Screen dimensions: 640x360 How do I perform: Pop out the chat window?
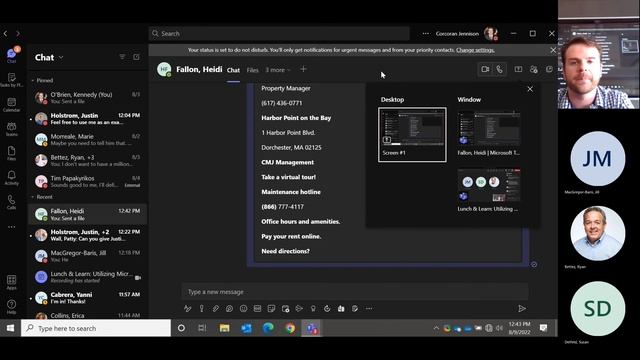549,69
